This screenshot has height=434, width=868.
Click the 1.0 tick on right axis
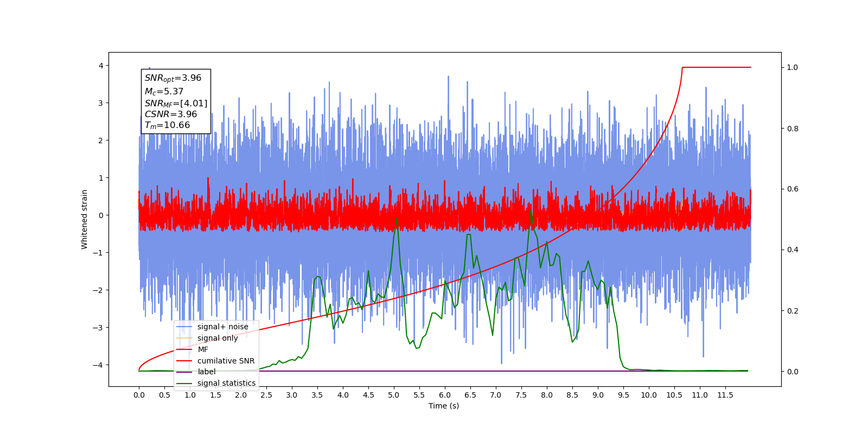click(x=793, y=67)
